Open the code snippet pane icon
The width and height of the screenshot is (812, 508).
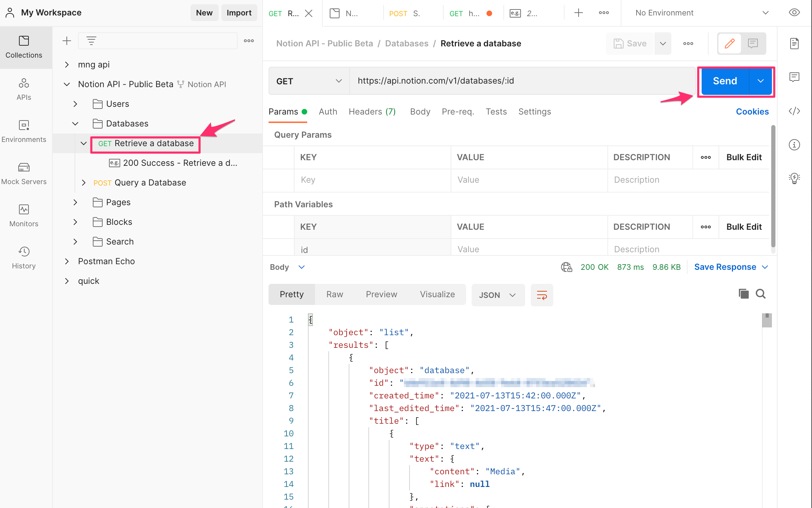794,111
